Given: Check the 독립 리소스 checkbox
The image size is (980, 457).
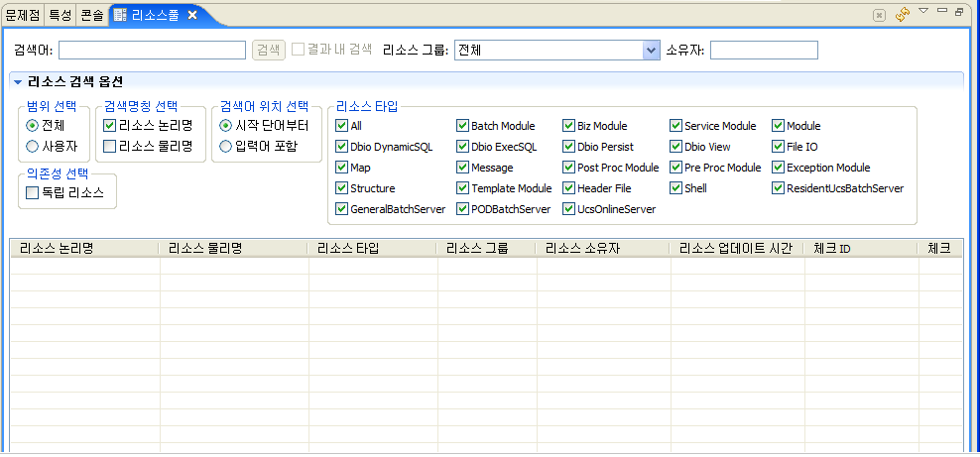Looking at the screenshot, I should tap(33, 192).
